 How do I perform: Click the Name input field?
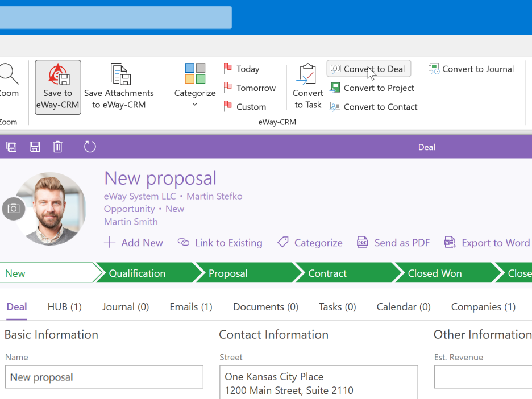(x=104, y=377)
